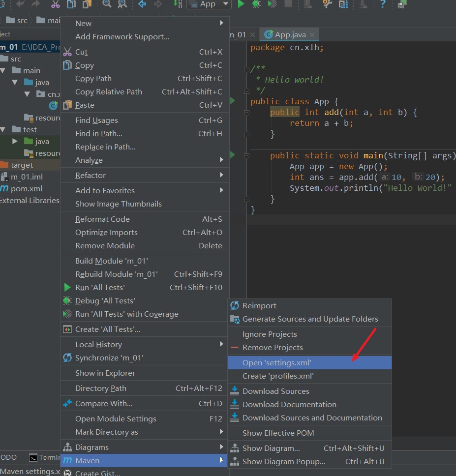Click the Find magnifier icon in toolbar
This screenshot has width=456, height=476.
tap(107, 4)
